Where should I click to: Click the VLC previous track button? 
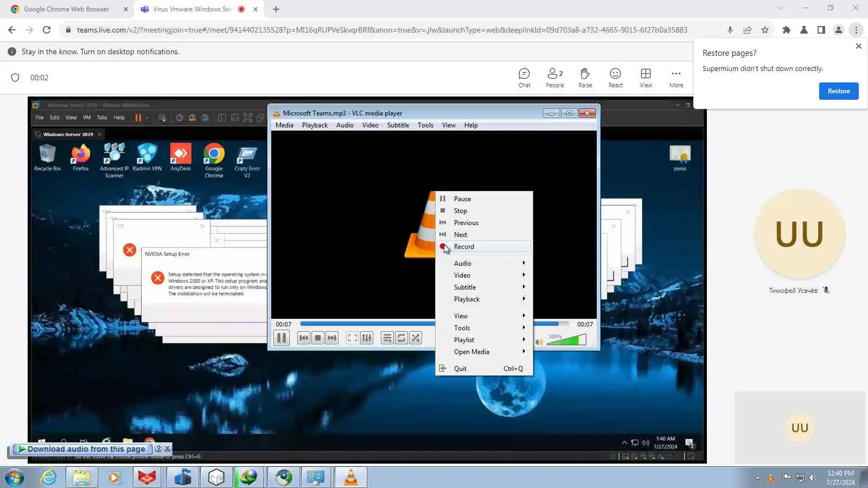tap(304, 338)
